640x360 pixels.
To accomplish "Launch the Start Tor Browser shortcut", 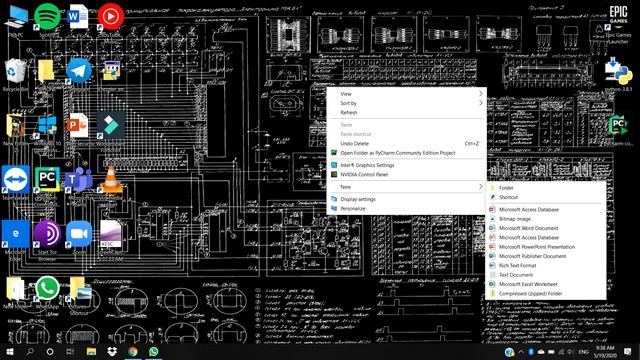I will pyautogui.click(x=47, y=234).
